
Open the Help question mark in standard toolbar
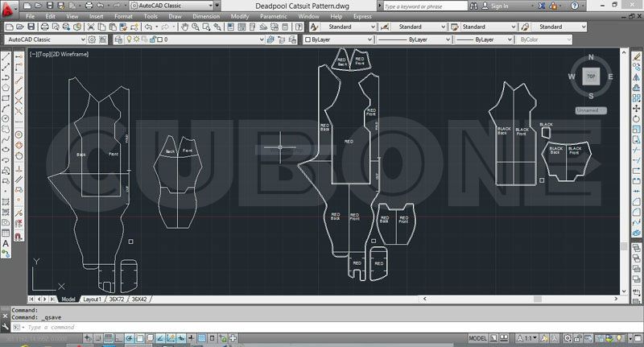[x=299, y=27]
